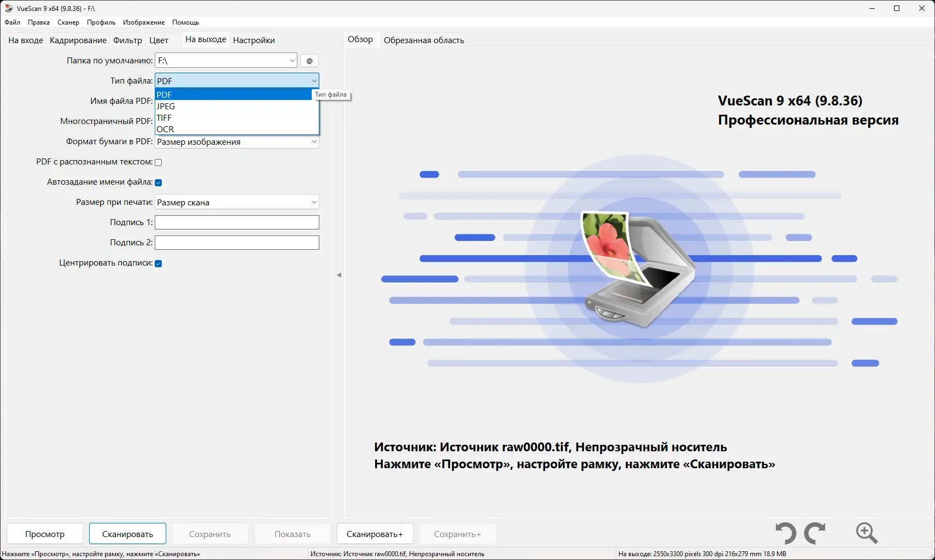
Task: Click the zoom-in magnifier icon
Action: click(867, 533)
